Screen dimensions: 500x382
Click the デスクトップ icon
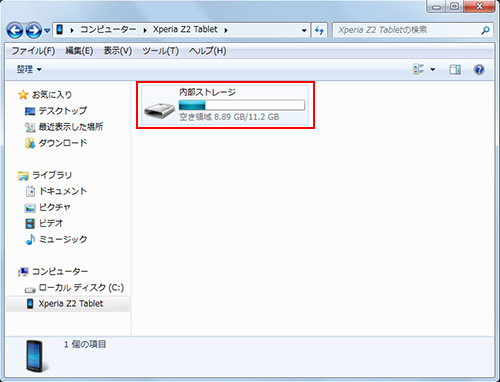point(30,111)
